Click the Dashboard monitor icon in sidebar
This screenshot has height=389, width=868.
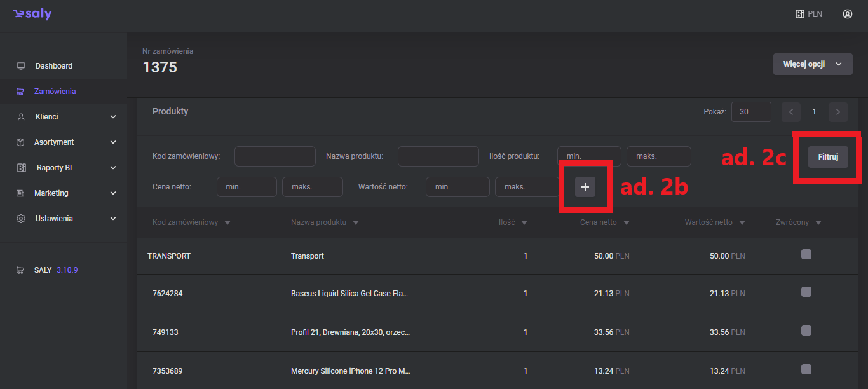tap(21, 66)
